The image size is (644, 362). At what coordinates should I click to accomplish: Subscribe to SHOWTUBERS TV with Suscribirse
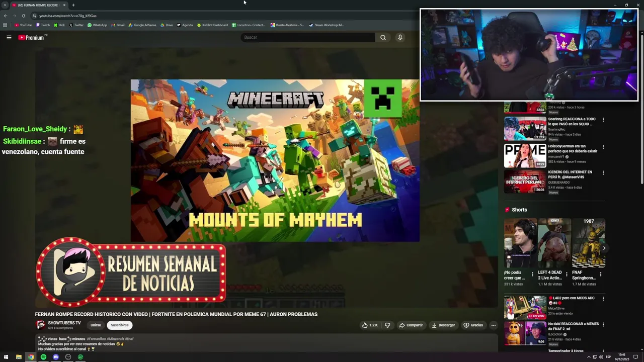tap(120, 325)
